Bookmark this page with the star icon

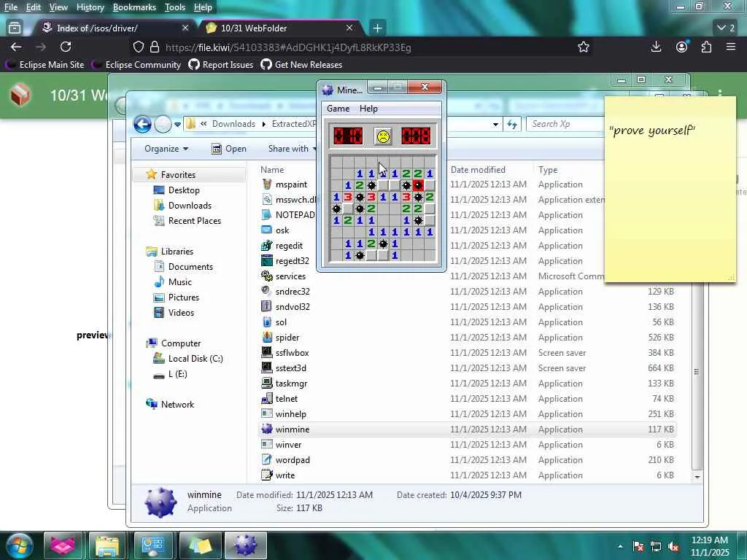(x=583, y=47)
